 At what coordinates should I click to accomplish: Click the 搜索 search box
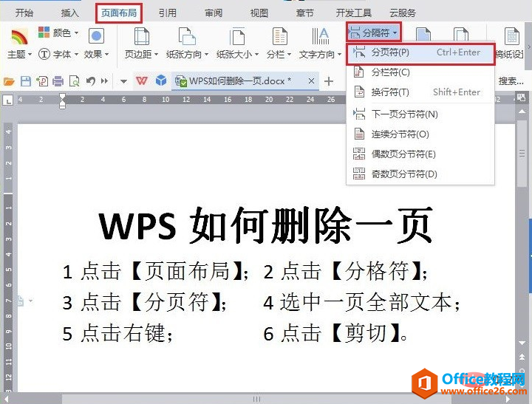[511, 81]
